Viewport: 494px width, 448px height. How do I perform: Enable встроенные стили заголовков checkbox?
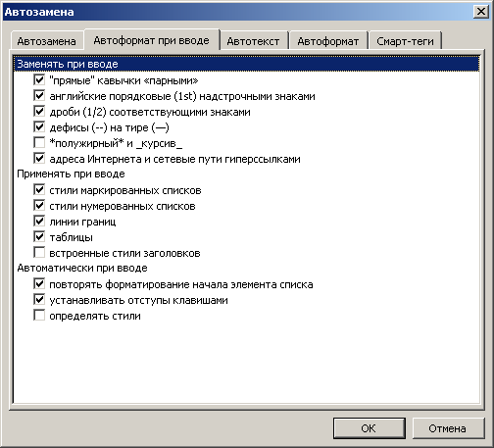39,252
